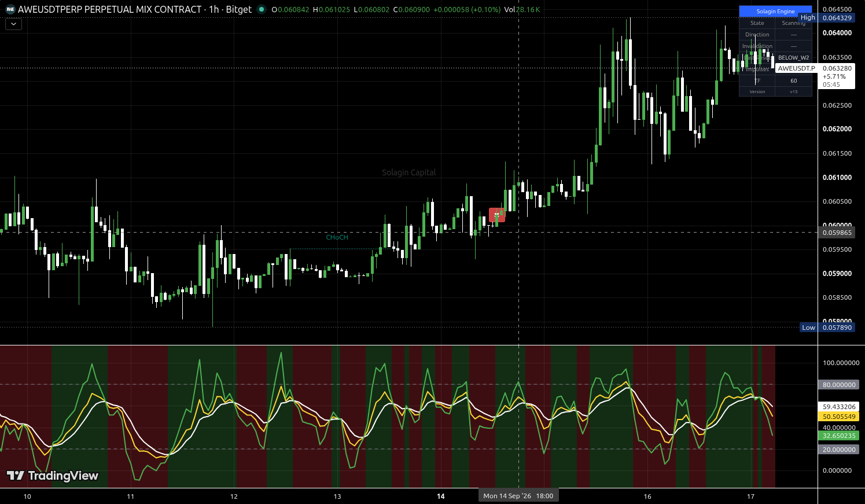Click the 80.000000 overbought level label
Viewport: 865px width, 504px height.
click(839, 385)
